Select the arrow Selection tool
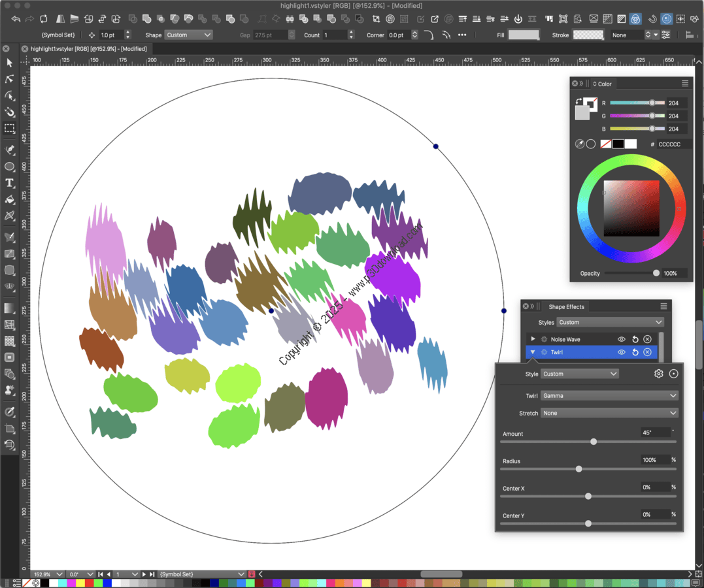The image size is (704, 588). pos(10,63)
